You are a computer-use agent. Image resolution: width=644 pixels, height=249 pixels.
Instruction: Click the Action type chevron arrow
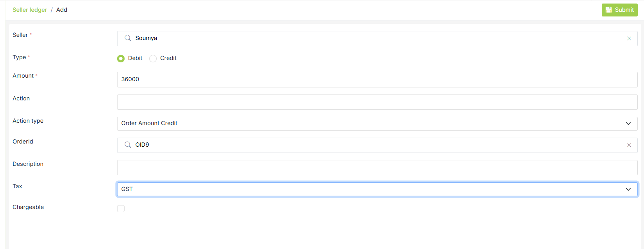[628, 124]
